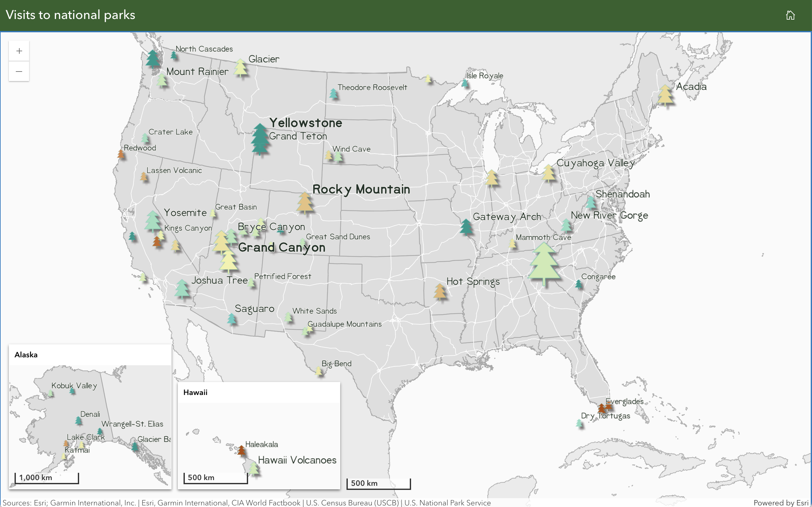This screenshot has height=507, width=812.
Task: Select the Redwood tree symbol
Action: (121, 154)
